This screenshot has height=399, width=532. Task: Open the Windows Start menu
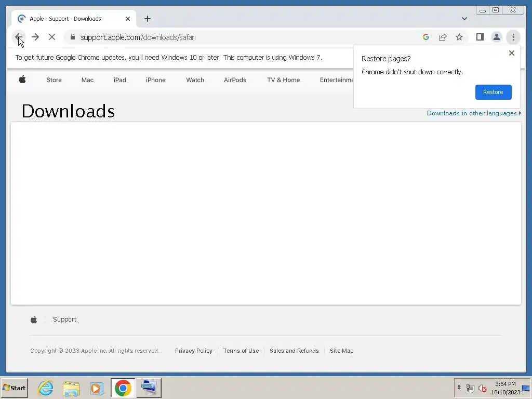(14, 388)
